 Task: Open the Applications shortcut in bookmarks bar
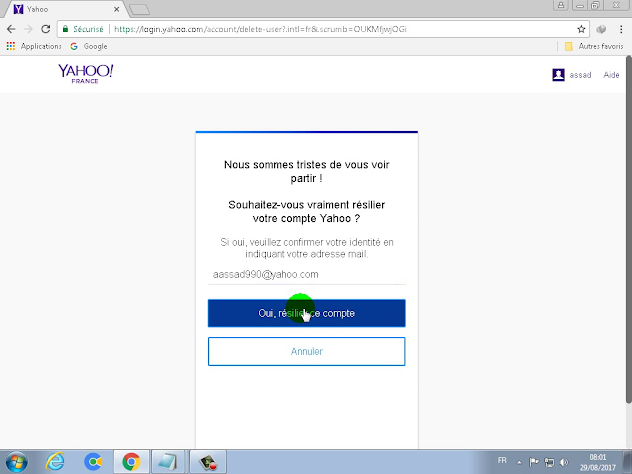34,46
